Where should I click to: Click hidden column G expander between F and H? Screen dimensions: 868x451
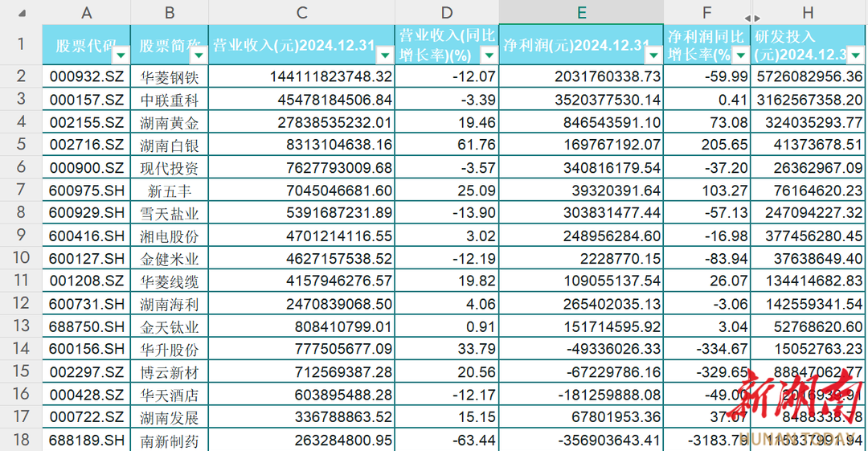coord(752,18)
